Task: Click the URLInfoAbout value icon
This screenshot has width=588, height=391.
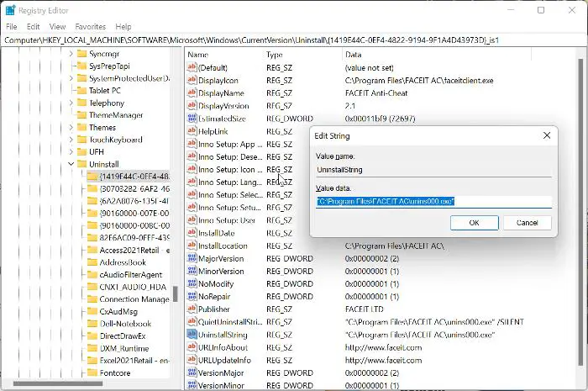Action: [x=192, y=347]
